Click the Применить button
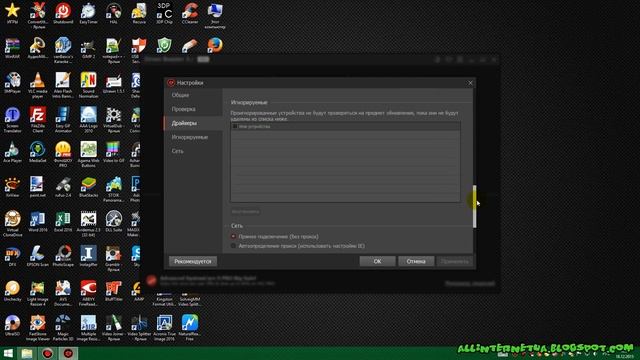The image size is (640, 360). [x=455, y=261]
